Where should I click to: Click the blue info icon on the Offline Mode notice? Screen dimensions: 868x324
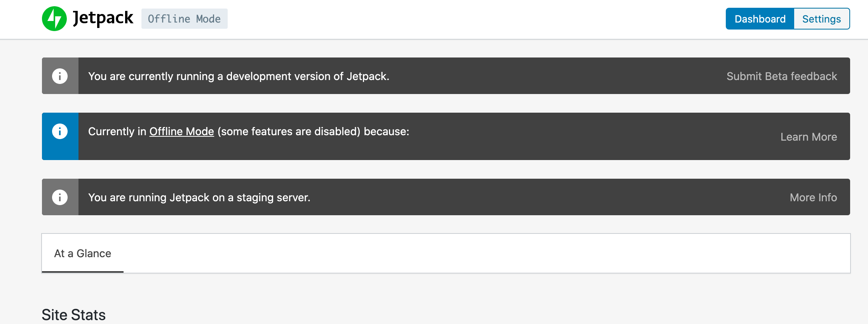tap(60, 131)
